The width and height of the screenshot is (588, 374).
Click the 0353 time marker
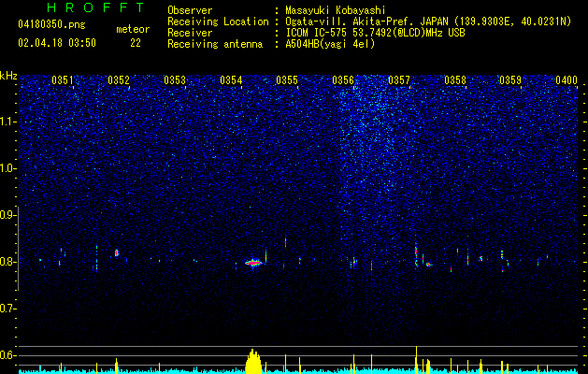tap(175, 80)
